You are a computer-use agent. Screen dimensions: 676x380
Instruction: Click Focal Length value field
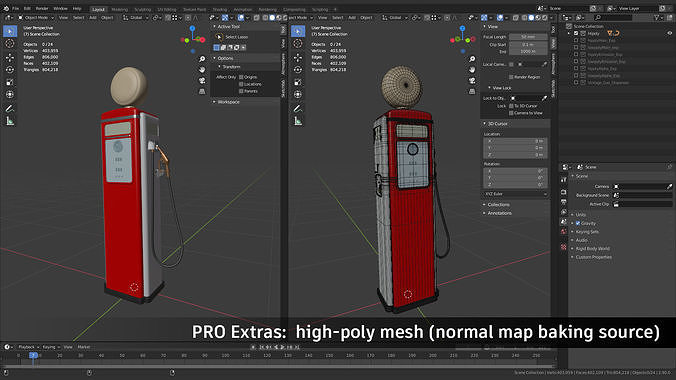528,37
